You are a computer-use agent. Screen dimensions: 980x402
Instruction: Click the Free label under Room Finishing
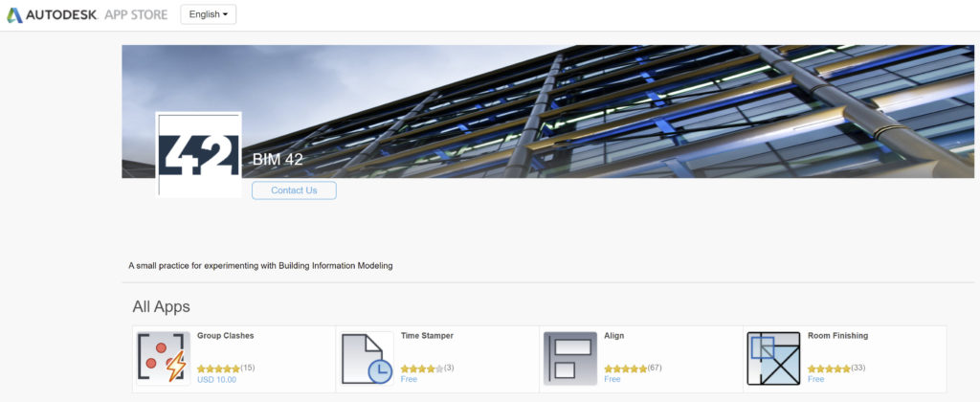point(815,379)
